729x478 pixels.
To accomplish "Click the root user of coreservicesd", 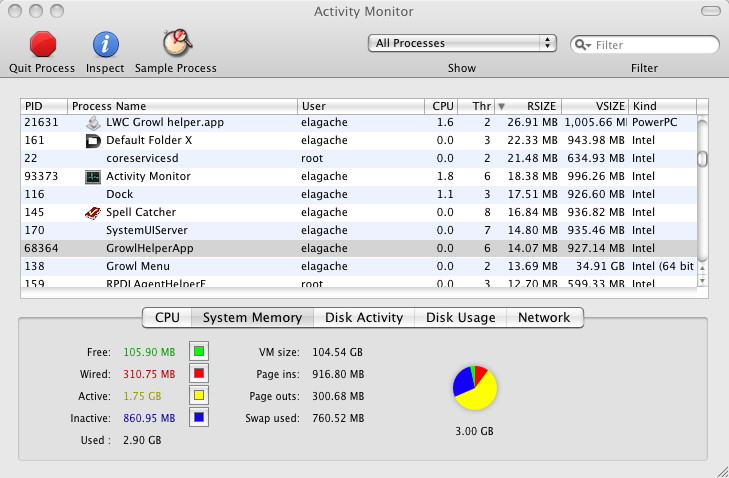I will (x=312, y=159).
